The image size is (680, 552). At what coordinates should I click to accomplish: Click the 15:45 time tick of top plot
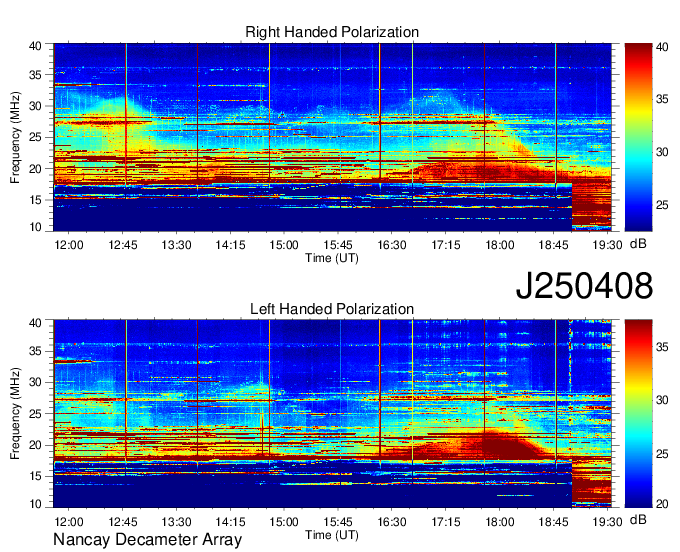(x=338, y=245)
